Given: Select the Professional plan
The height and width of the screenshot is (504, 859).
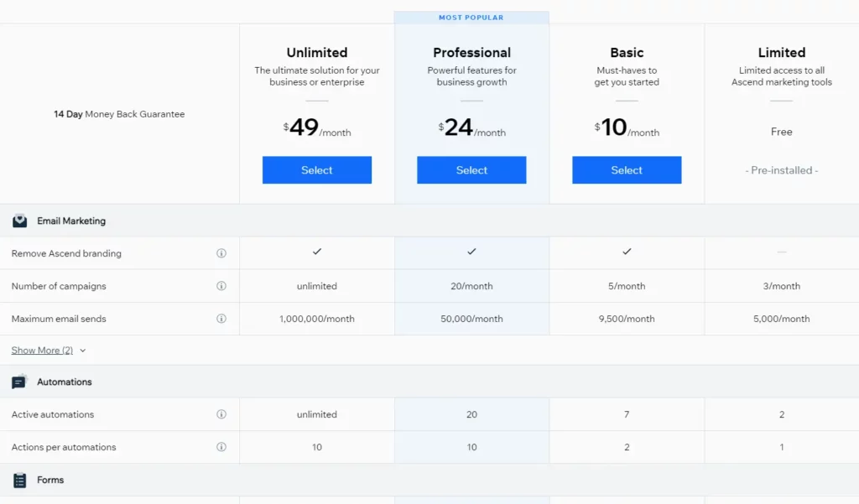Looking at the screenshot, I should coord(471,170).
